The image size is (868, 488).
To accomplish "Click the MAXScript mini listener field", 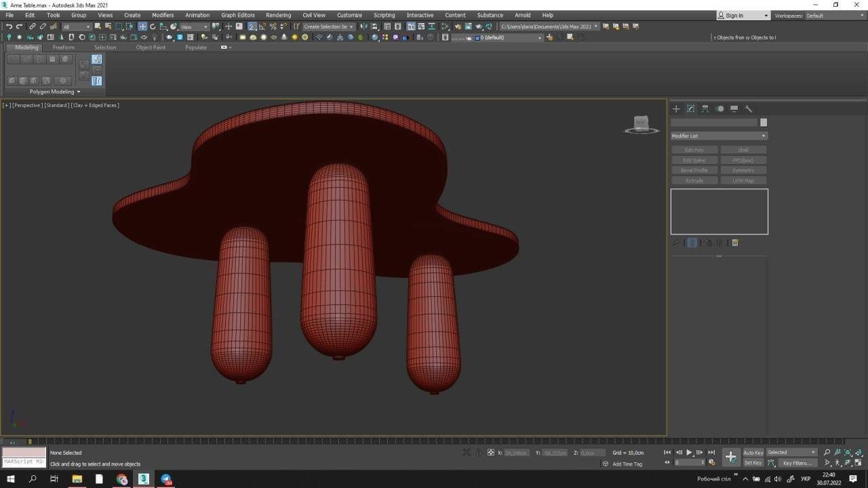I will point(24,462).
